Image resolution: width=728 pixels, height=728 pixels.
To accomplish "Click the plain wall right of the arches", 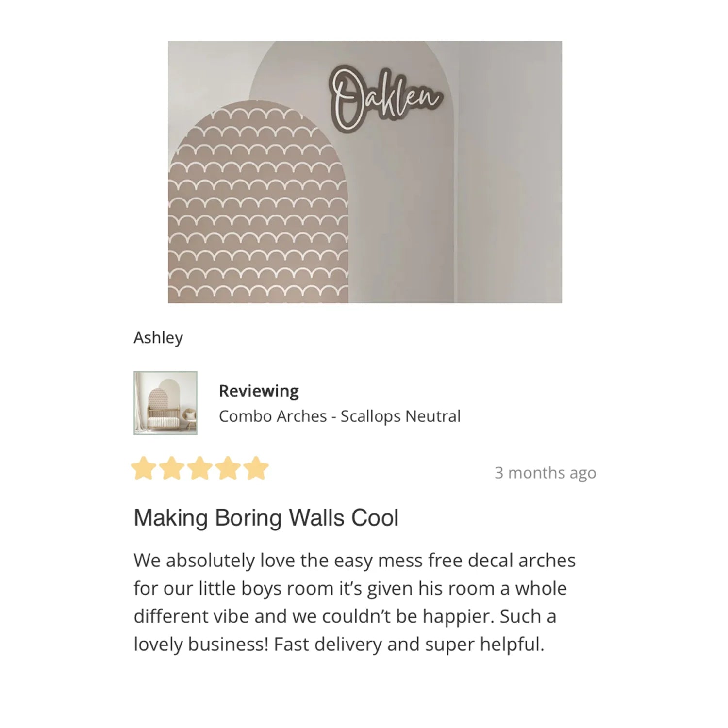I will [x=510, y=170].
